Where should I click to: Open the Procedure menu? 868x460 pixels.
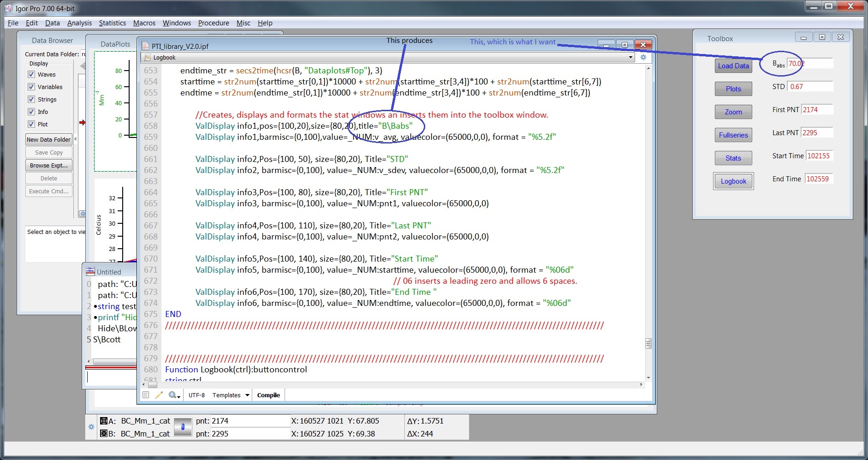point(213,23)
